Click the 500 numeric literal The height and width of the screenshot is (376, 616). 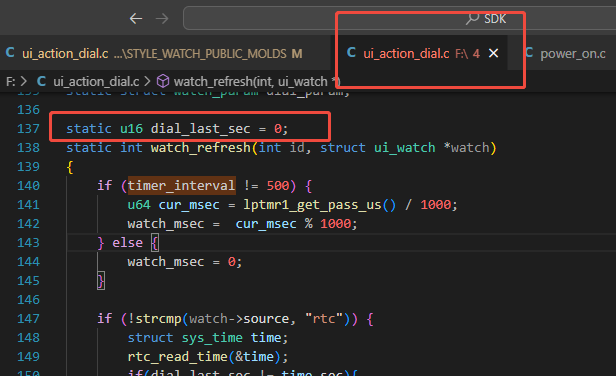(x=278, y=185)
